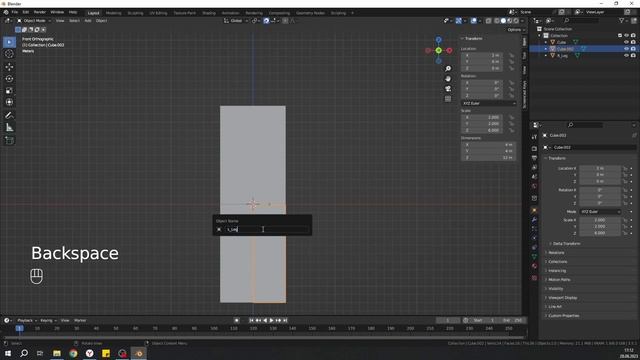The height and width of the screenshot is (360, 640).
Task: Disable Cube.002 in renders camera icon
Action: [x=633, y=49]
